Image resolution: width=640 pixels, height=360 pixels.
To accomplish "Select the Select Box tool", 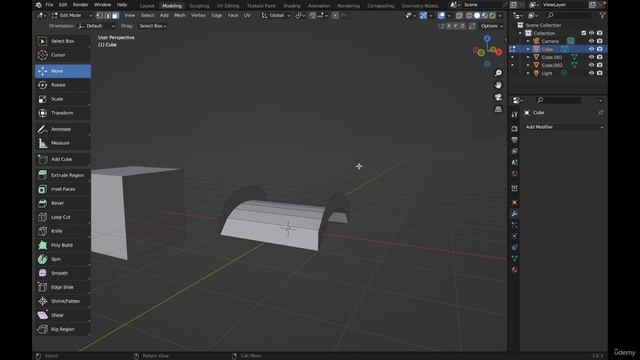I will pos(63,41).
